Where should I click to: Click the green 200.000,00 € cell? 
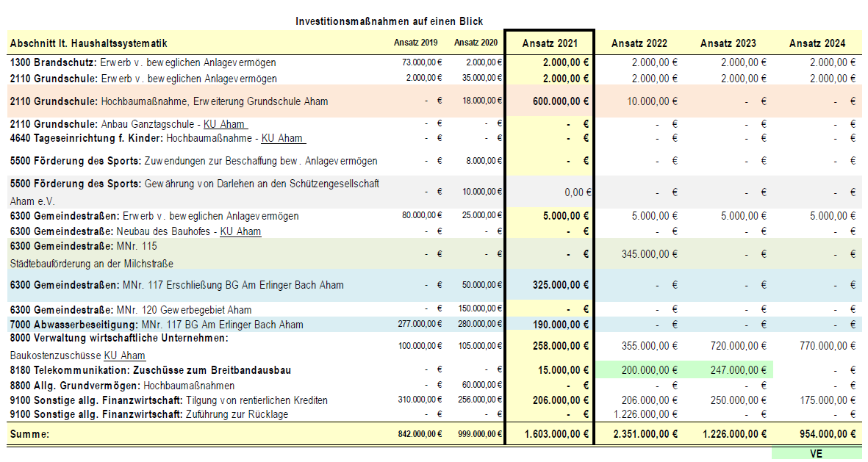point(649,370)
